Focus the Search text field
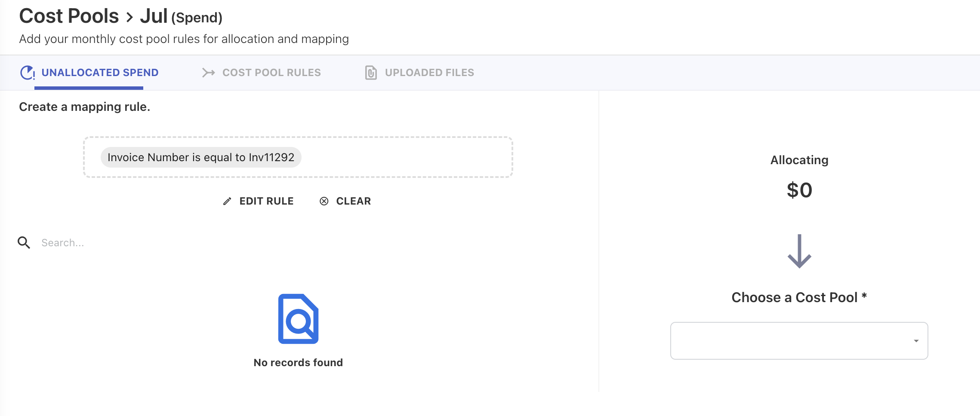The width and height of the screenshot is (980, 416). click(172, 243)
